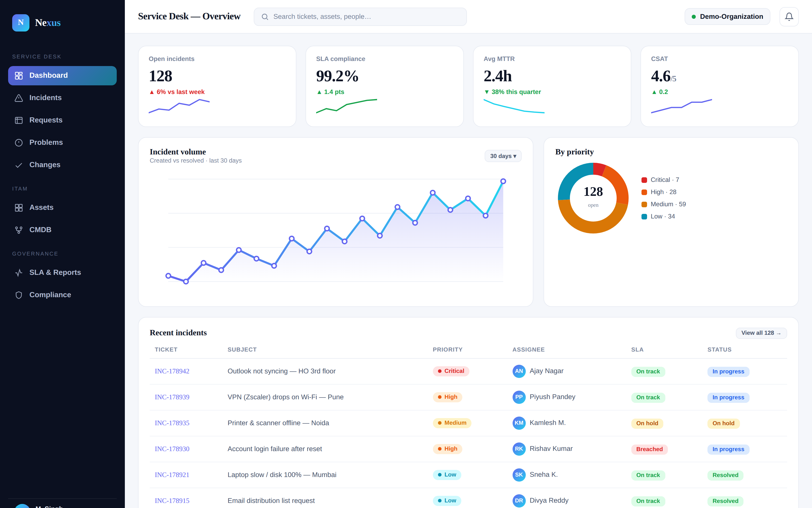Open notifications bell
Screen dimensions: 812x508
click(789, 17)
